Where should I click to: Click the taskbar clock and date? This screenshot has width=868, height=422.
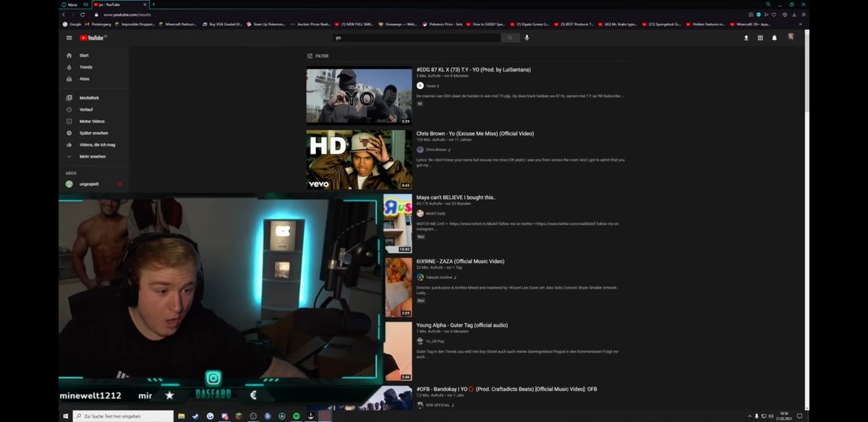pyautogui.click(x=784, y=416)
